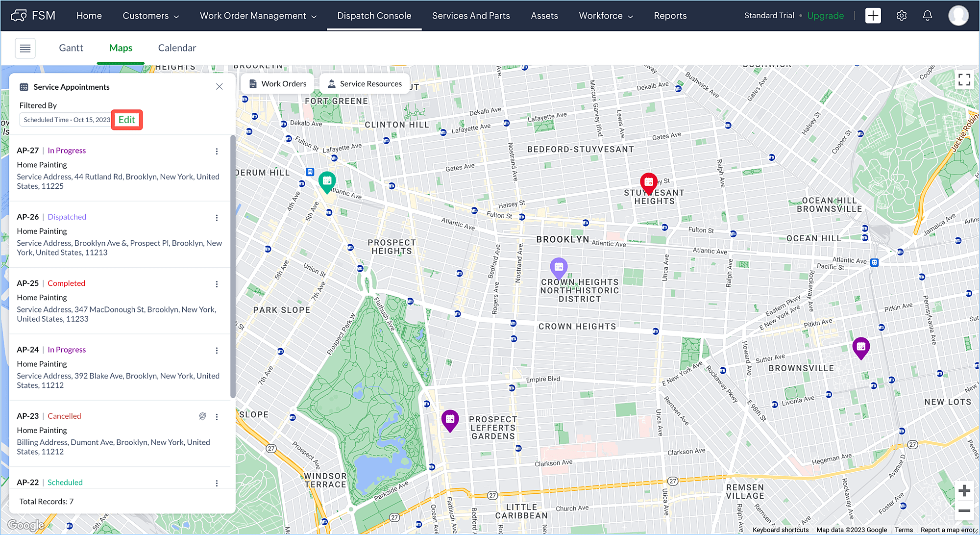Expand the Work Order Management dropdown
Viewport: 980px width, 535px height.
coord(258,16)
